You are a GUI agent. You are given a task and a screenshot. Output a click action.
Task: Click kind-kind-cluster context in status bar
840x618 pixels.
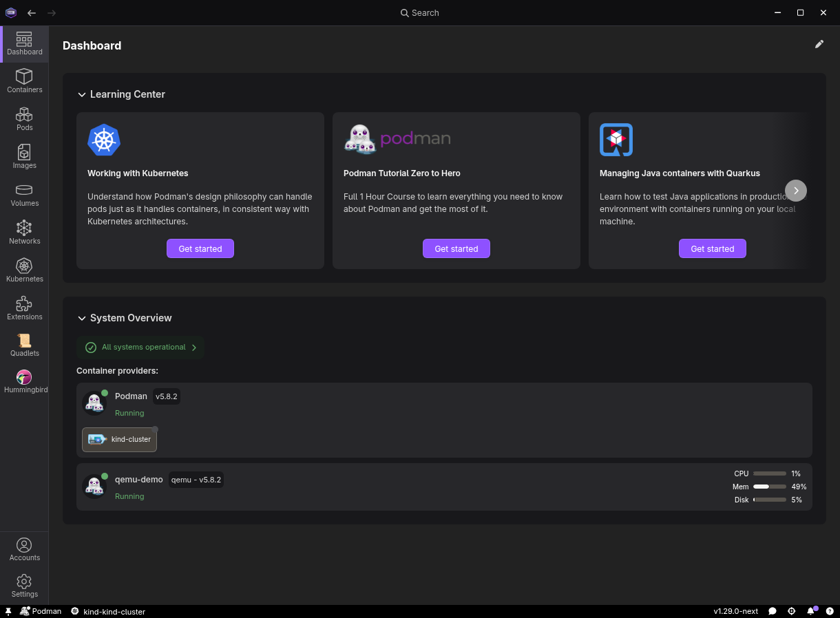coord(108,611)
